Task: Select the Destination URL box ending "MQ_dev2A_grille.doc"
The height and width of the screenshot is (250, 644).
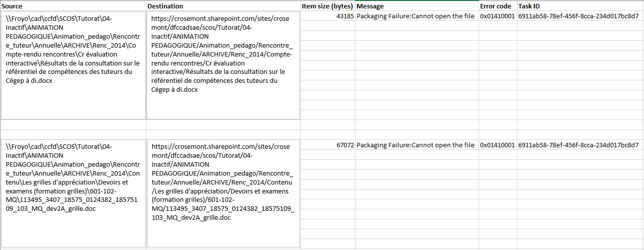Action: point(223,193)
